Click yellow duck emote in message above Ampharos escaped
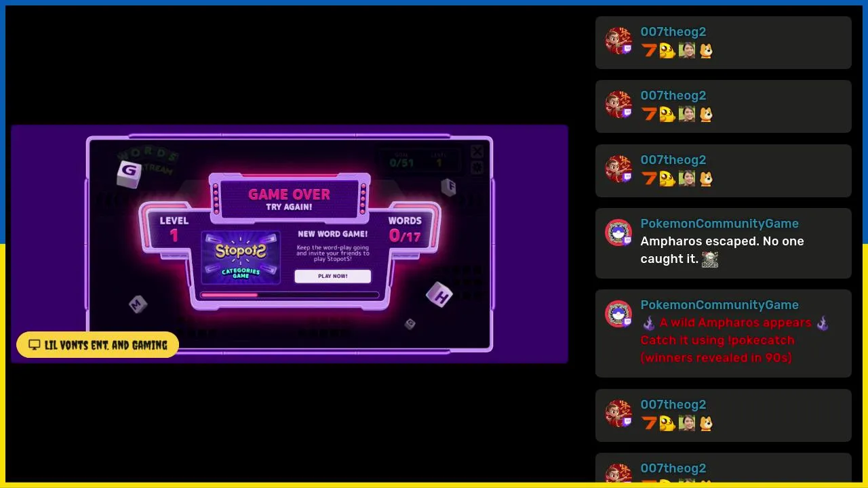868x488 pixels. pyautogui.click(x=667, y=179)
